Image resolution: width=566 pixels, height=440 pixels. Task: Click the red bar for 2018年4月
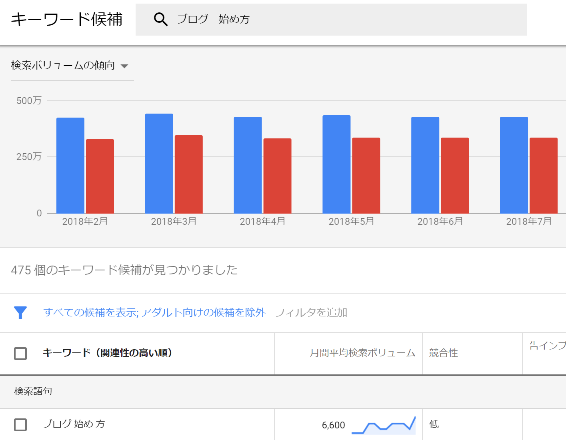point(277,176)
